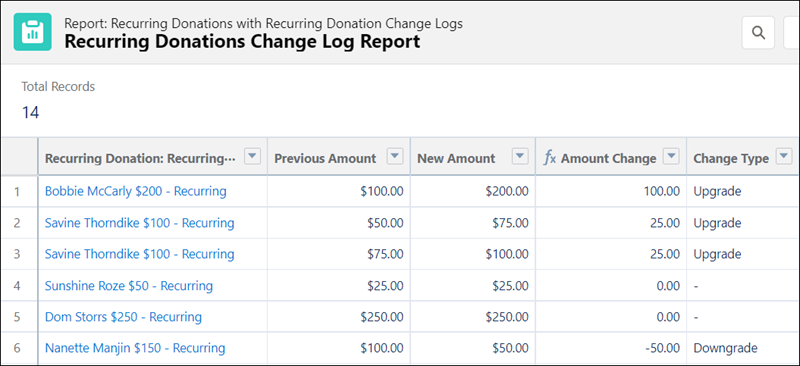
Task: Select New Amount $200.00 cell
Action: 473,191
